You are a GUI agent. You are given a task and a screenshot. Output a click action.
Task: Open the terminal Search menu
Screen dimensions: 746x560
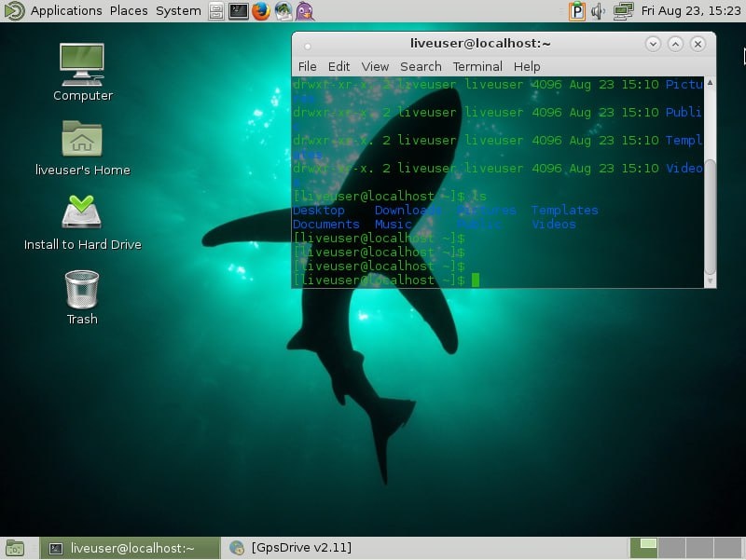tap(421, 66)
